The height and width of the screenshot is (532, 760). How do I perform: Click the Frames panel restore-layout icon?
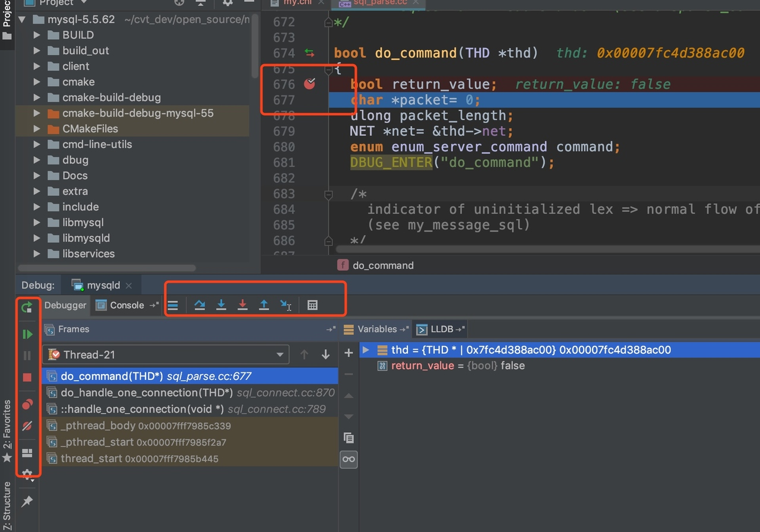331,329
